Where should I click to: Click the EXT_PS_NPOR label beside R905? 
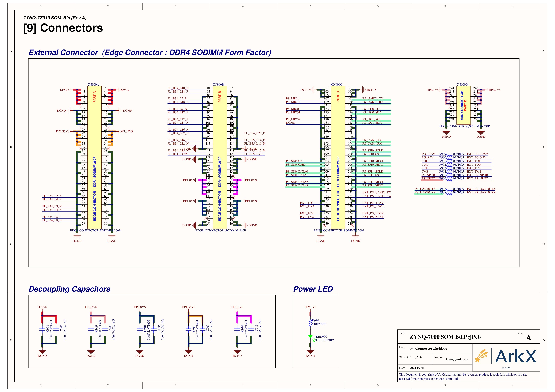tap(477, 175)
